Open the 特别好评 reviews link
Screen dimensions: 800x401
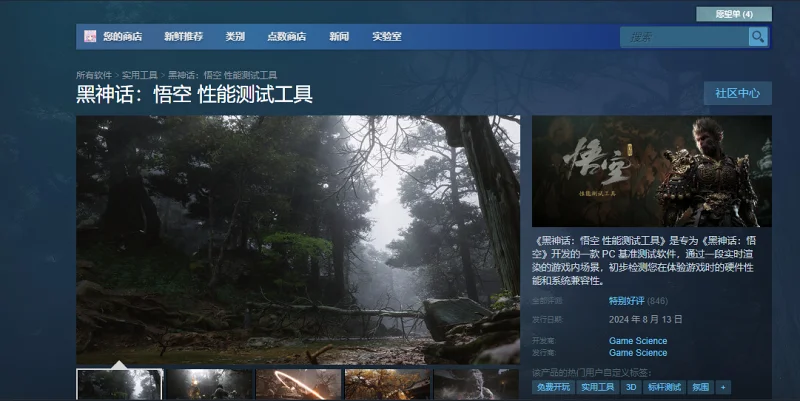click(627, 301)
